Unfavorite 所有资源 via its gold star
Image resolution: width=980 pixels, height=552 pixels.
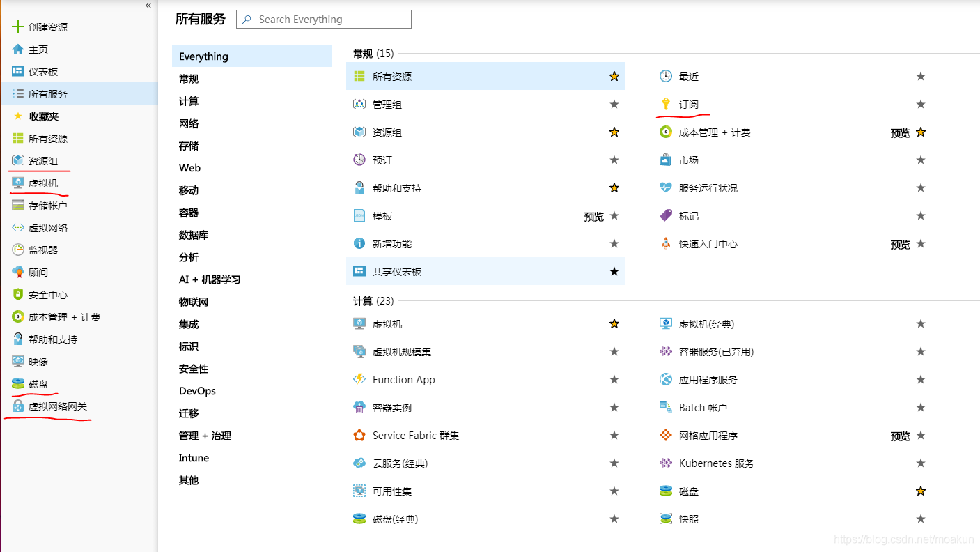click(x=614, y=76)
